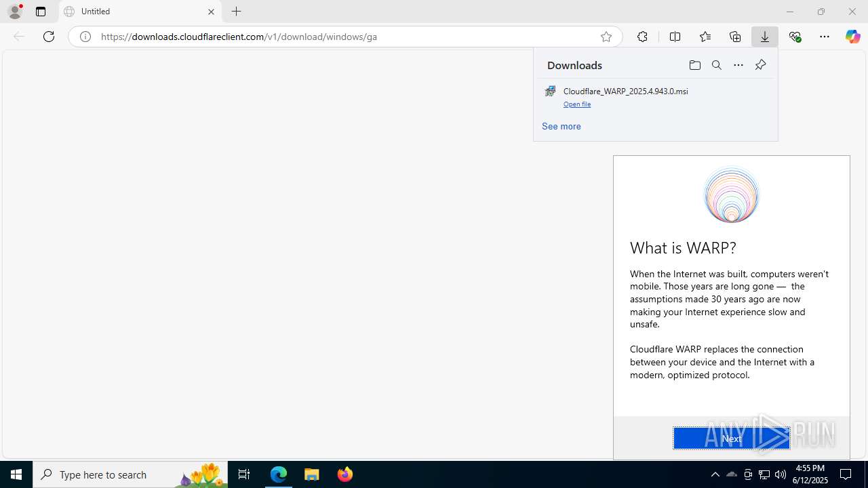Open the Extensions puzzle icon

[x=642, y=37]
